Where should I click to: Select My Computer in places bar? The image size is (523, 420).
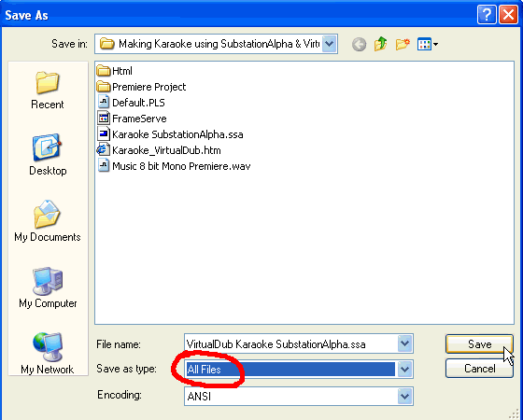(48, 287)
